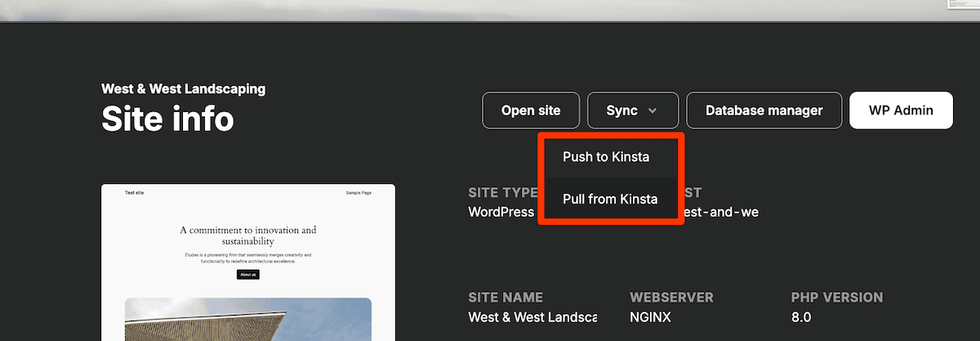The height and width of the screenshot is (341, 980).
Task: Click the Open site button
Action: click(531, 110)
